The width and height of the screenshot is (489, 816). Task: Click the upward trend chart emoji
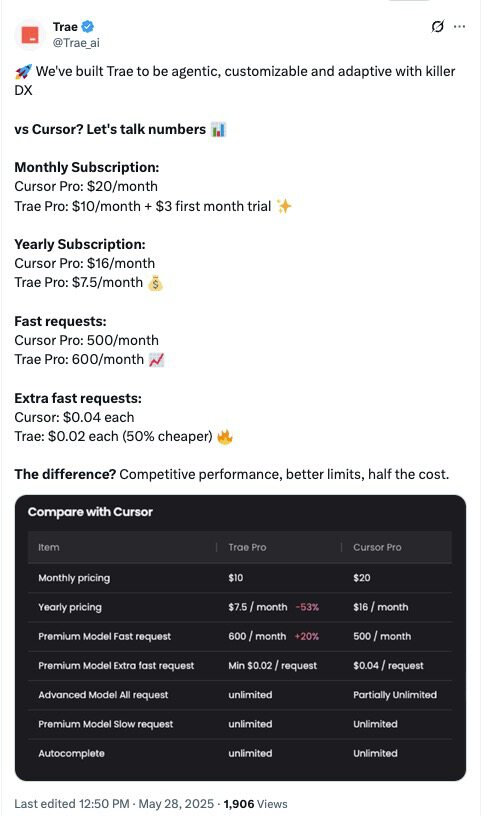coord(157,360)
